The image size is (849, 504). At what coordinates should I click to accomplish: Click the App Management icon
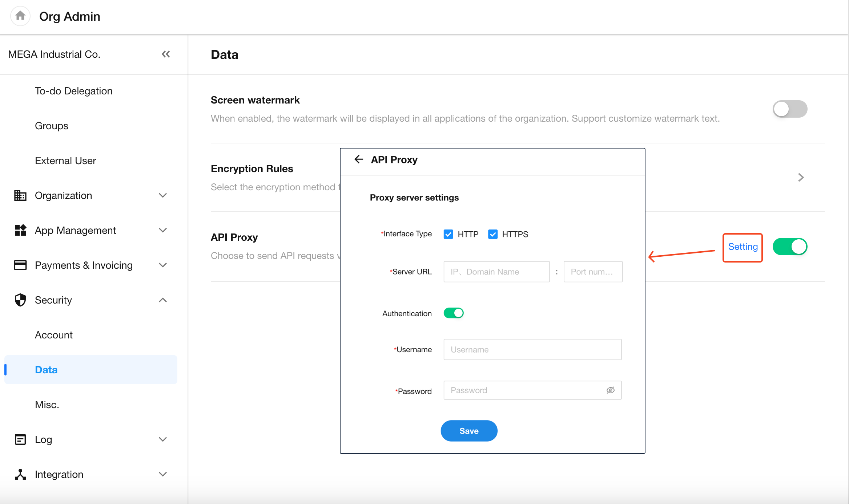click(20, 230)
